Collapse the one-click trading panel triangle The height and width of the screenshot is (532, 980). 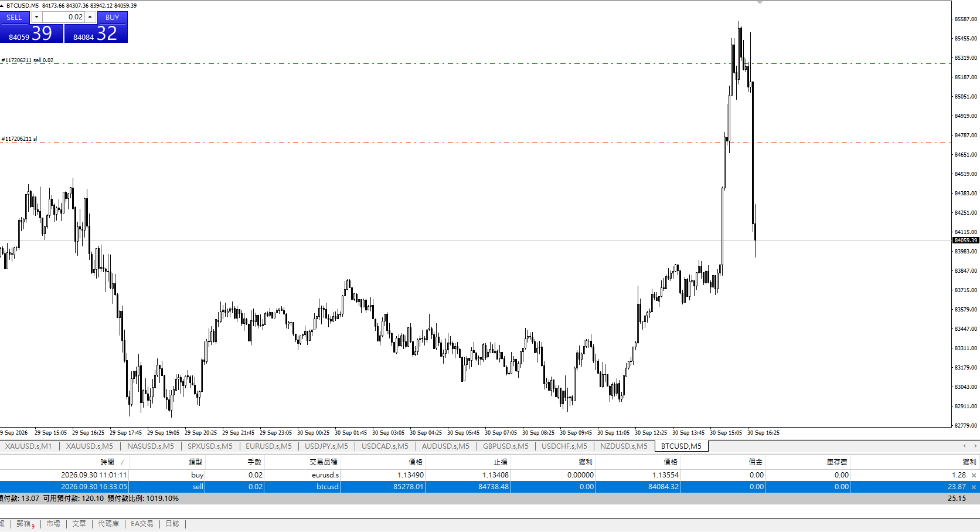[x=2, y=5]
